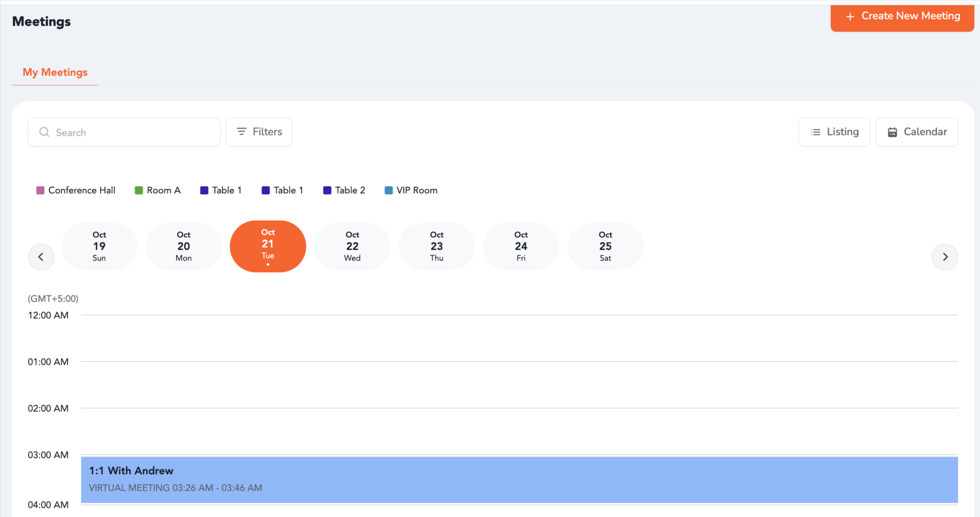Switch to Calendar view button

coord(916,132)
